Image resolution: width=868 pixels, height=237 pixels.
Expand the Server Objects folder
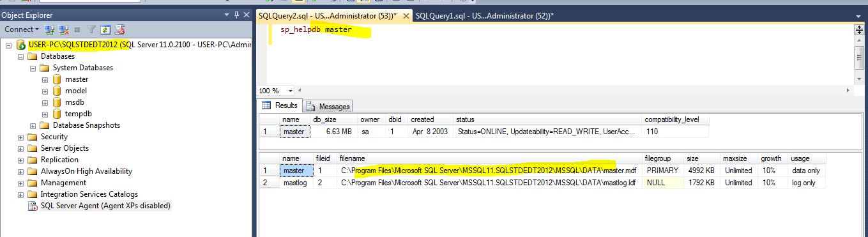21,148
